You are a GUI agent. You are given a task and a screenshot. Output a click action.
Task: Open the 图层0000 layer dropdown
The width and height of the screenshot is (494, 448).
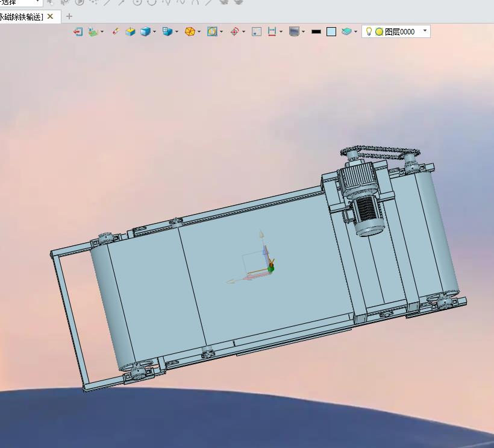coord(425,31)
